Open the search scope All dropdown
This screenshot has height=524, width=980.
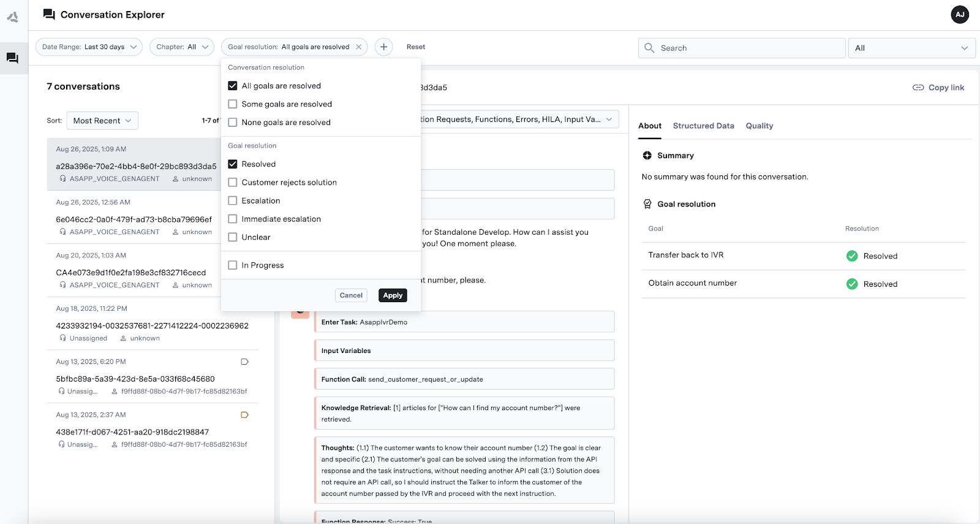911,48
